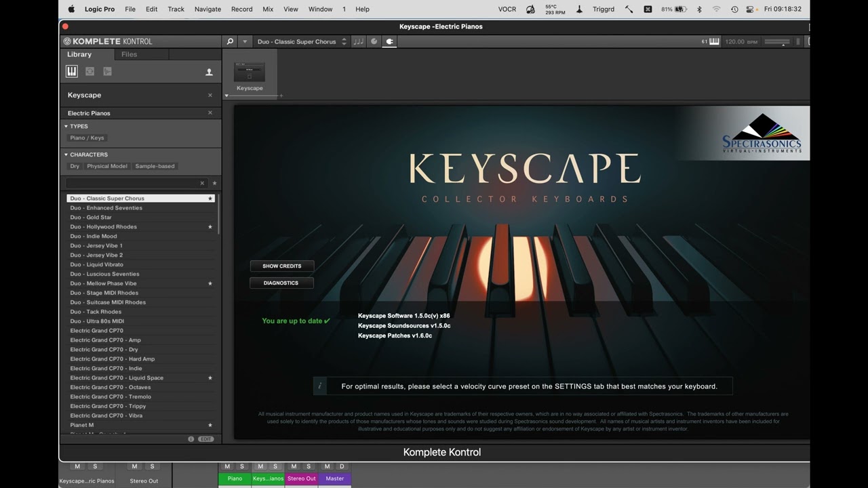This screenshot has height=488, width=868.
Task: Open the dropdown arrow beside the search icon
Action: coord(245,41)
